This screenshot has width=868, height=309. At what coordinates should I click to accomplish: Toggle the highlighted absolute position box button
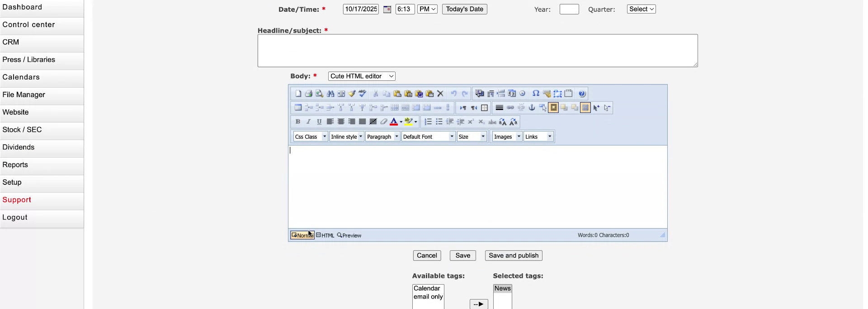(x=553, y=108)
